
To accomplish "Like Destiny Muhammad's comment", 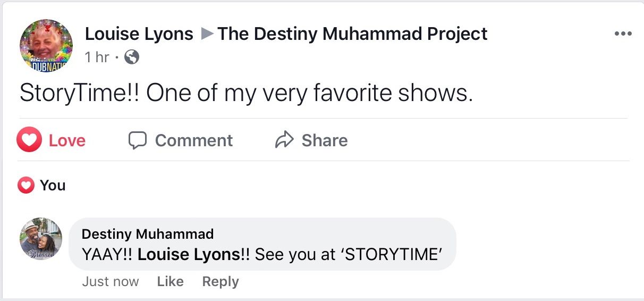I will click(170, 281).
